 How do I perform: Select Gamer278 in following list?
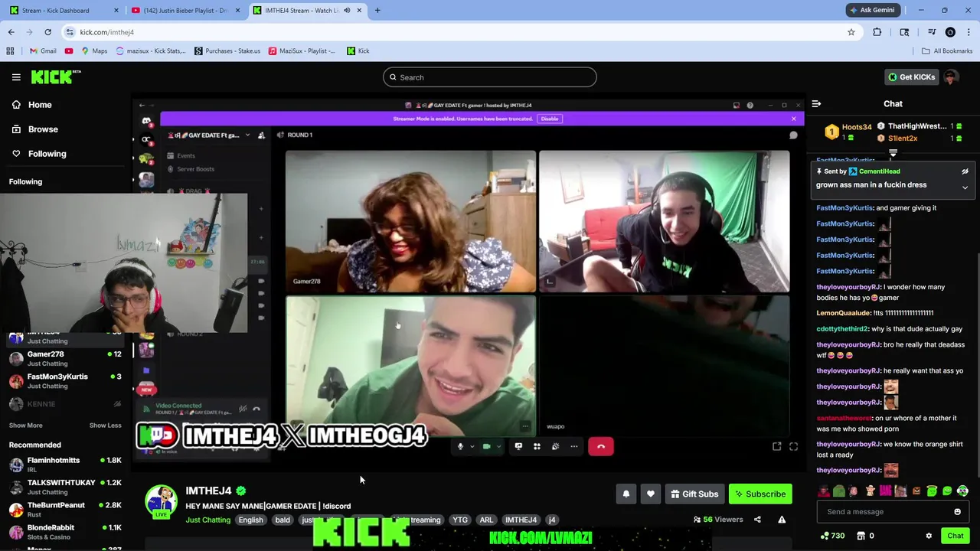point(65,358)
